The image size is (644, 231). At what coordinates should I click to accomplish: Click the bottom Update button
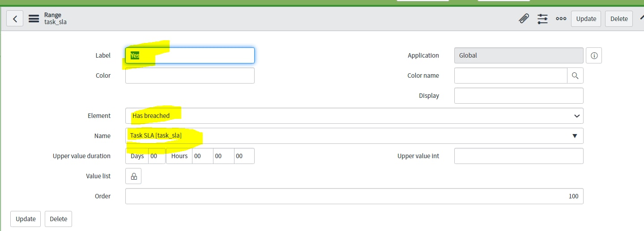pyautogui.click(x=26, y=219)
